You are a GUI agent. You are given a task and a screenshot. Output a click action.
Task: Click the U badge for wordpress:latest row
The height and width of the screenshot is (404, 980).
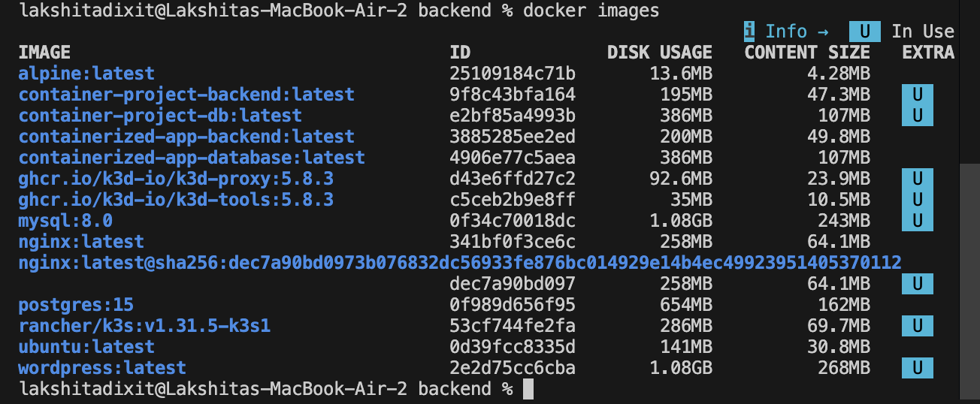(x=917, y=368)
